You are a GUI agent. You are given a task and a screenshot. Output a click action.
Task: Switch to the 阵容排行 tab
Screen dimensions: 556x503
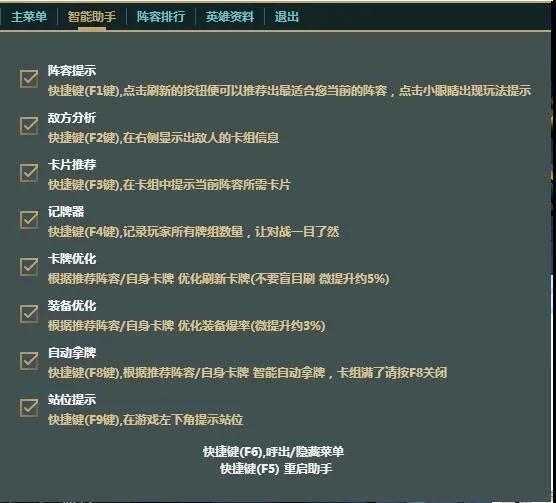(x=161, y=17)
